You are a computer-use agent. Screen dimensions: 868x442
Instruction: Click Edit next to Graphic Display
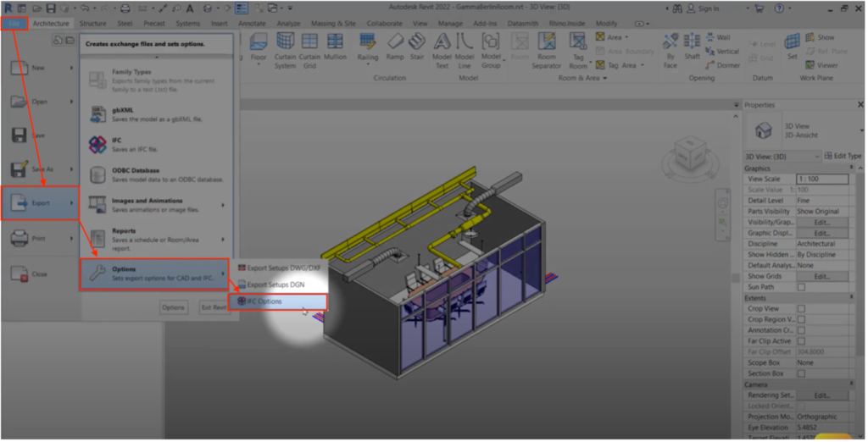point(822,233)
